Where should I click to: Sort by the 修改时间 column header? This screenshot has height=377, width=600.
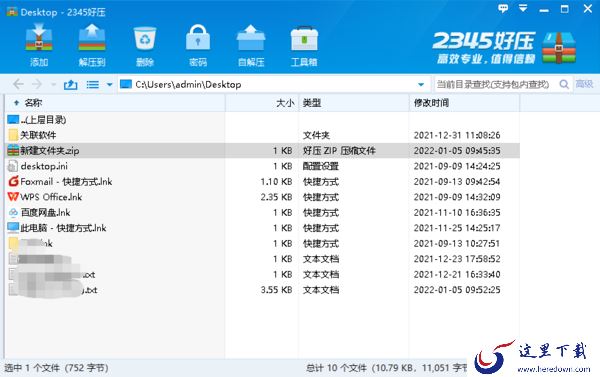pyautogui.click(x=464, y=103)
